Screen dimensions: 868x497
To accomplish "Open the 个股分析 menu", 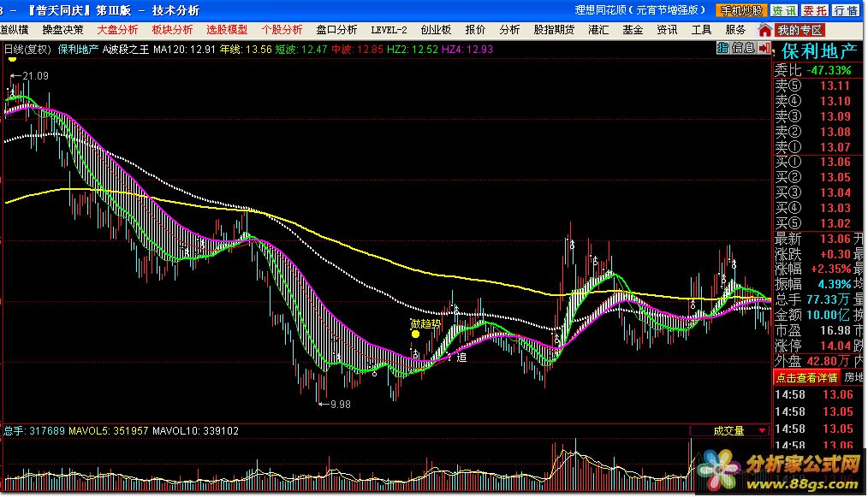I will coord(282,30).
